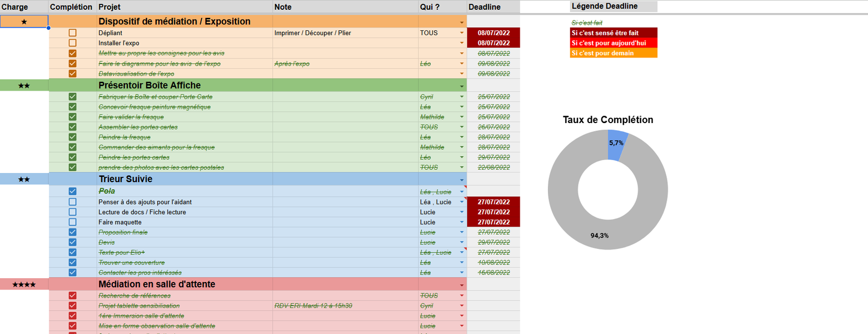The height and width of the screenshot is (334, 868).
Task: Select the Note cell "Imprimer / Découper / Plier"
Action: 312,33
